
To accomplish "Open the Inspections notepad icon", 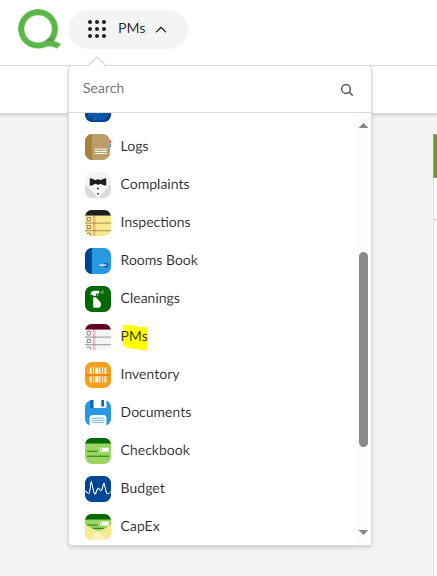I will (x=98, y=223).
